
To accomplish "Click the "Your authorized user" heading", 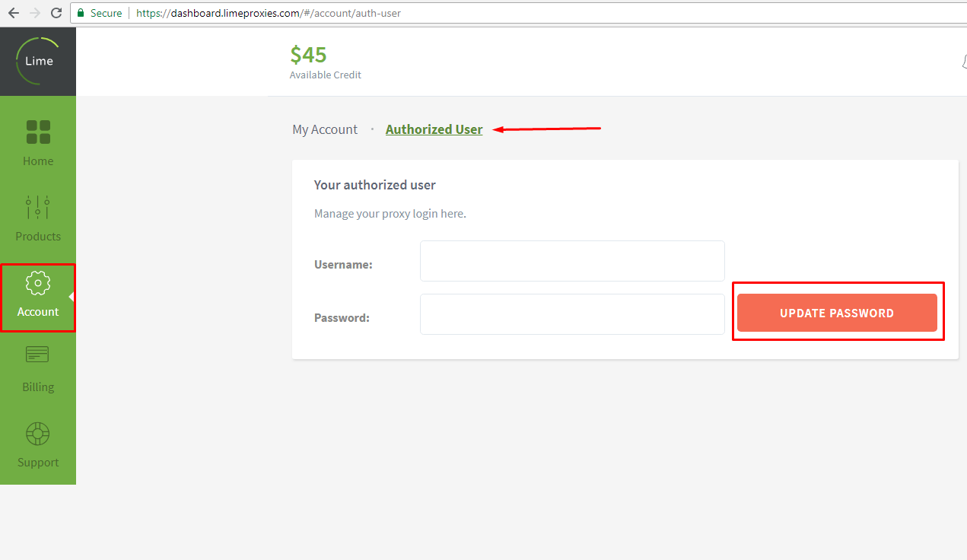I will [374, 185].
